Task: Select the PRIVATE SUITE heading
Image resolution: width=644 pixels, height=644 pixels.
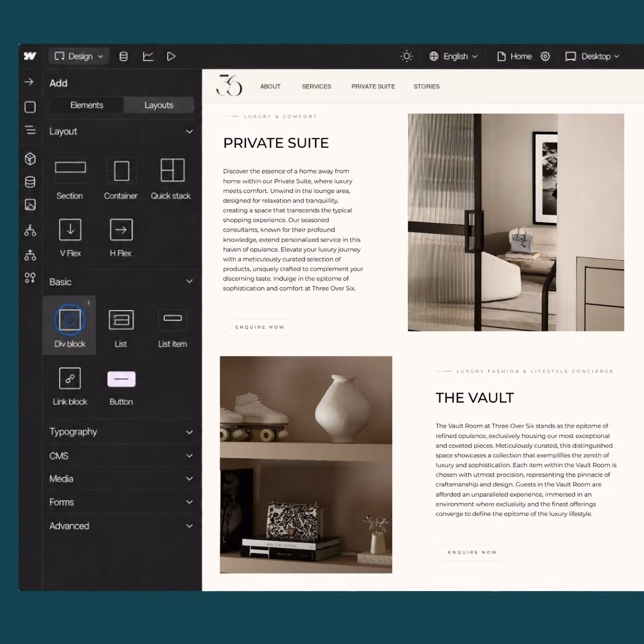Action: [276, 143]
